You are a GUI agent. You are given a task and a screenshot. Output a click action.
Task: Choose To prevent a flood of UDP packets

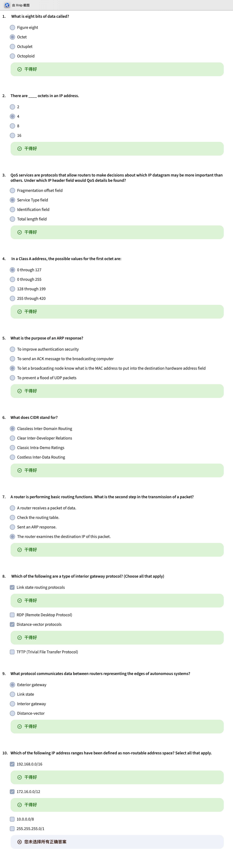click(x=12, y=378)
